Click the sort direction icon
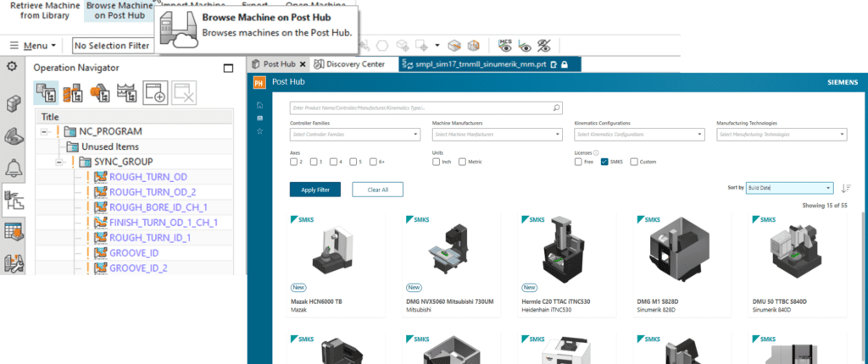The height and width of the screenshot is (364, 868). tap(846, 188)
